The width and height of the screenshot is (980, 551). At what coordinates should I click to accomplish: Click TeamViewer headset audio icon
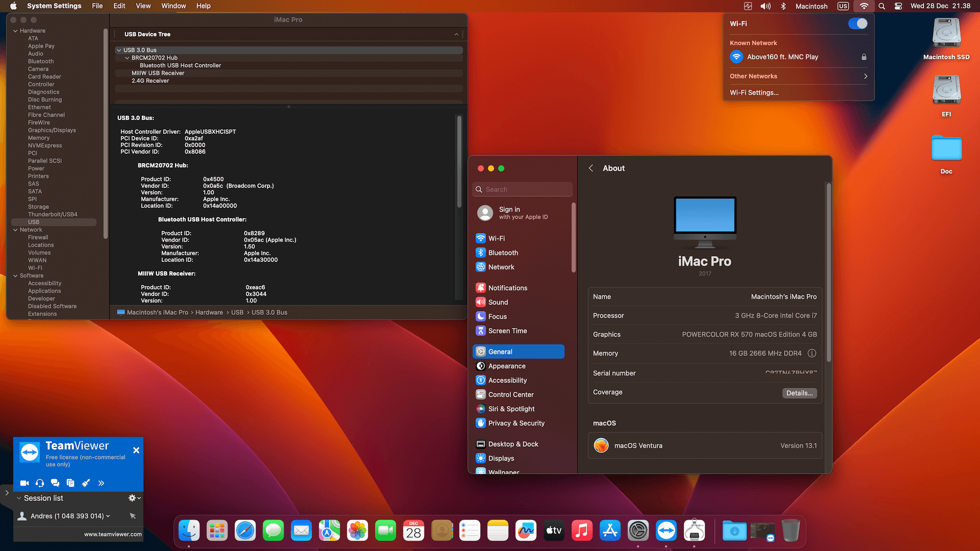click(x=40, y=483)
